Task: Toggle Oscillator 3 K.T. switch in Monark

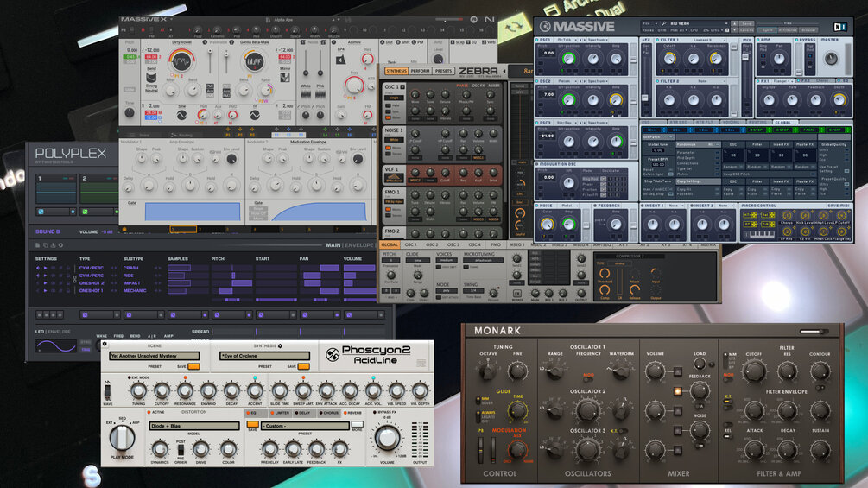Action: [624, 430]
